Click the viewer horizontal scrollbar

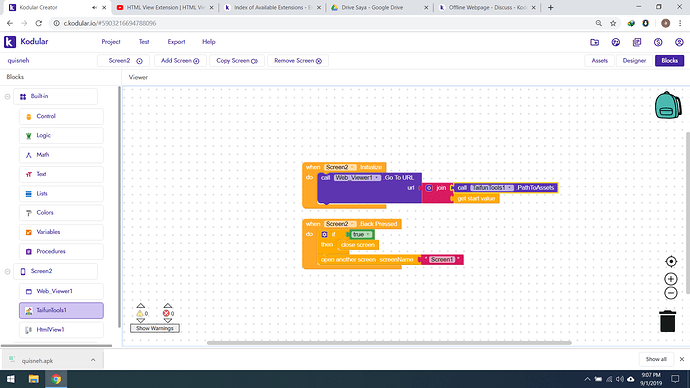pos(389,342)
